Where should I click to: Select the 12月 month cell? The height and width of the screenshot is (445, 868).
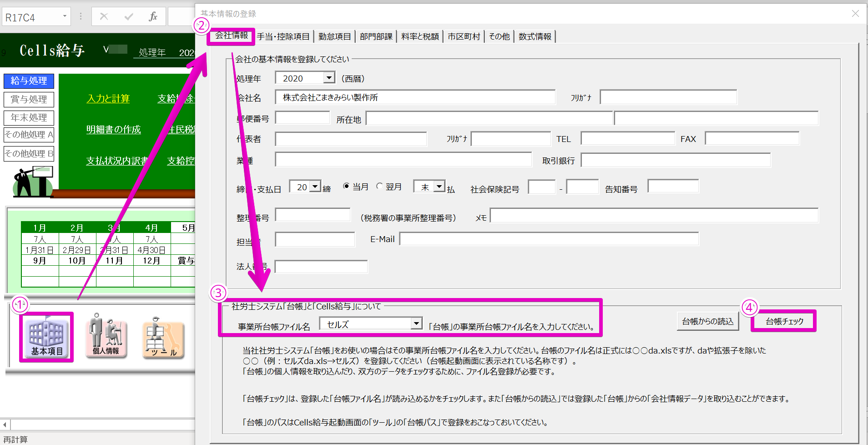[x=151, y=260]
